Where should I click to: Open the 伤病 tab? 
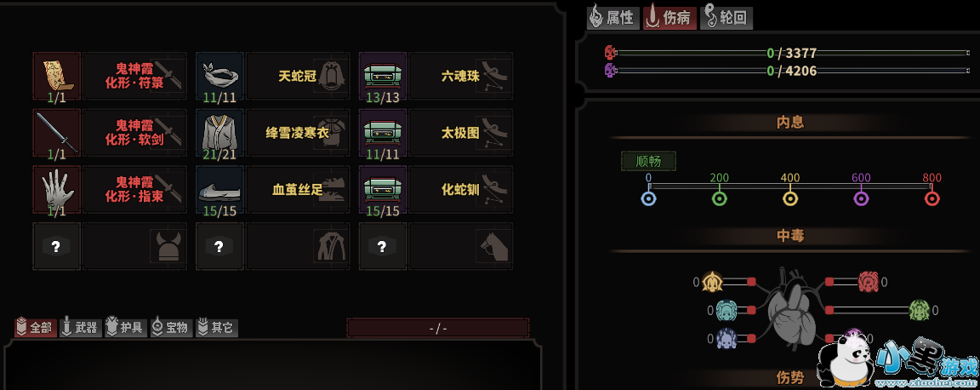click(x=669, y=18)
